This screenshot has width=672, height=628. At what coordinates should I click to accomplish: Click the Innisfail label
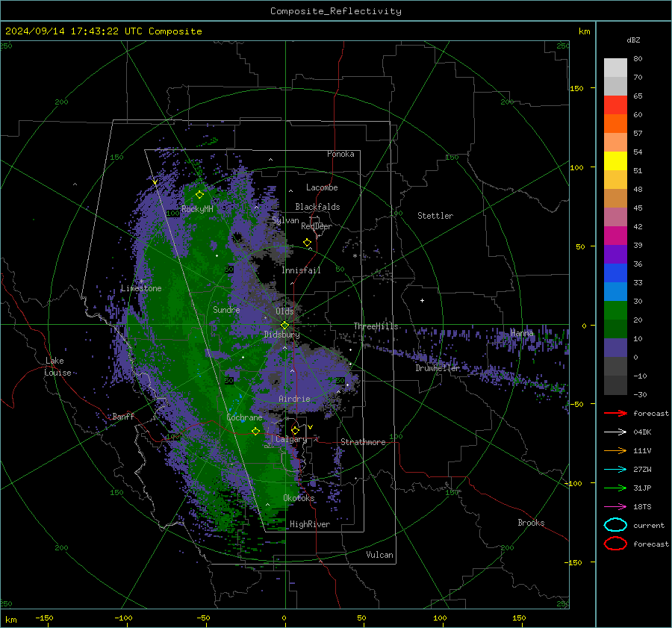[x=301, y=270]
